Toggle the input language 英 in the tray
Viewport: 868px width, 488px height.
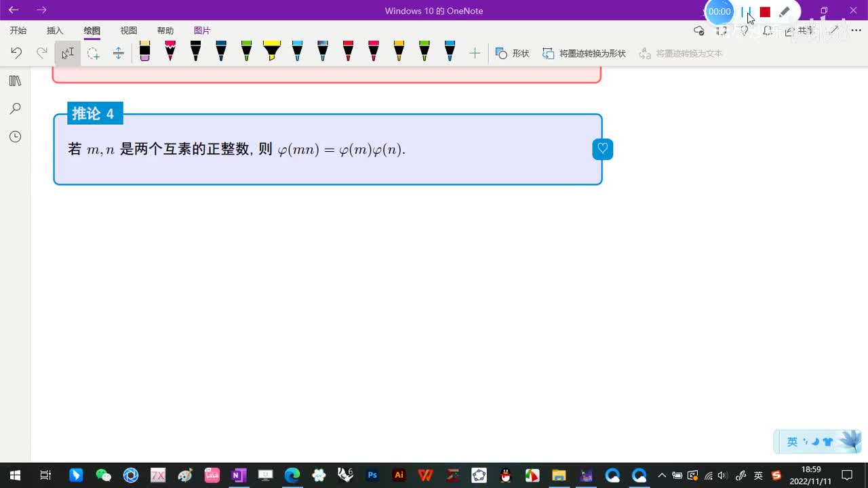[x=758, y=475]
